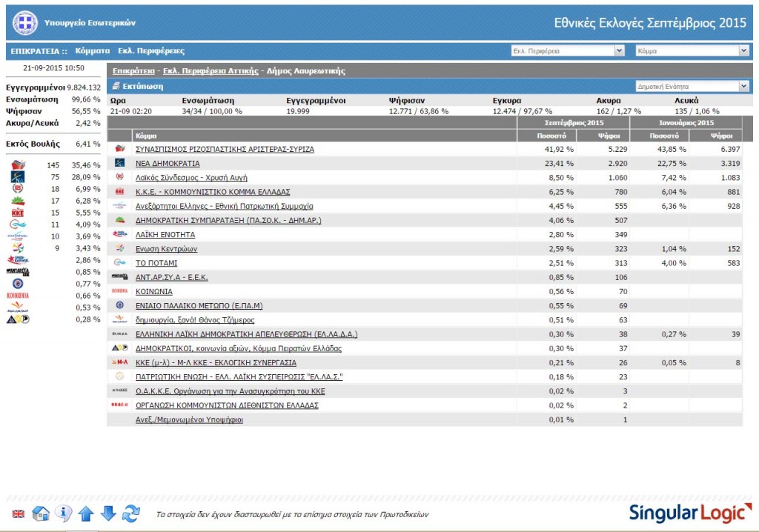Click the printer icon beside Εκτύπωση
759x532 pixels.
[116, 86]
